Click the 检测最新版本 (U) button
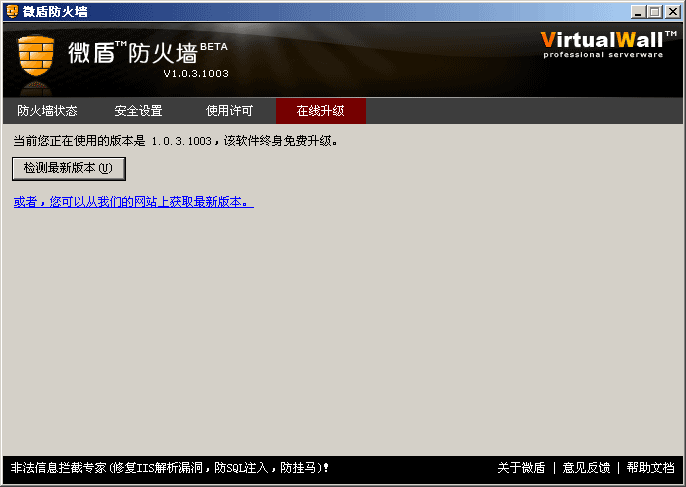The height and width of the screenshot is (487, 686). point(69,168)
